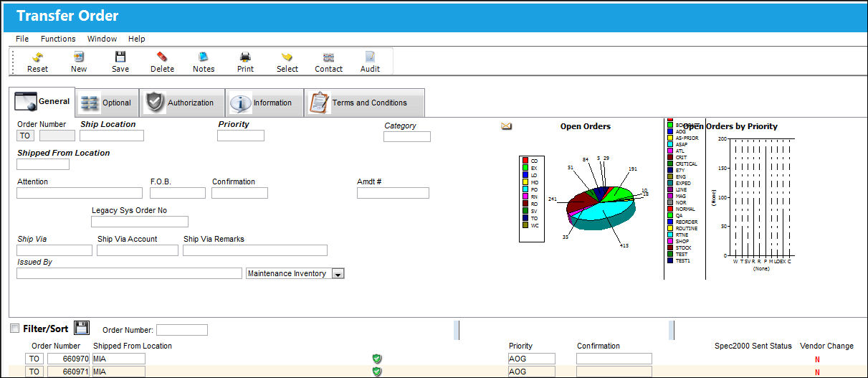Click the Amdt # input field

click(393, 193)
